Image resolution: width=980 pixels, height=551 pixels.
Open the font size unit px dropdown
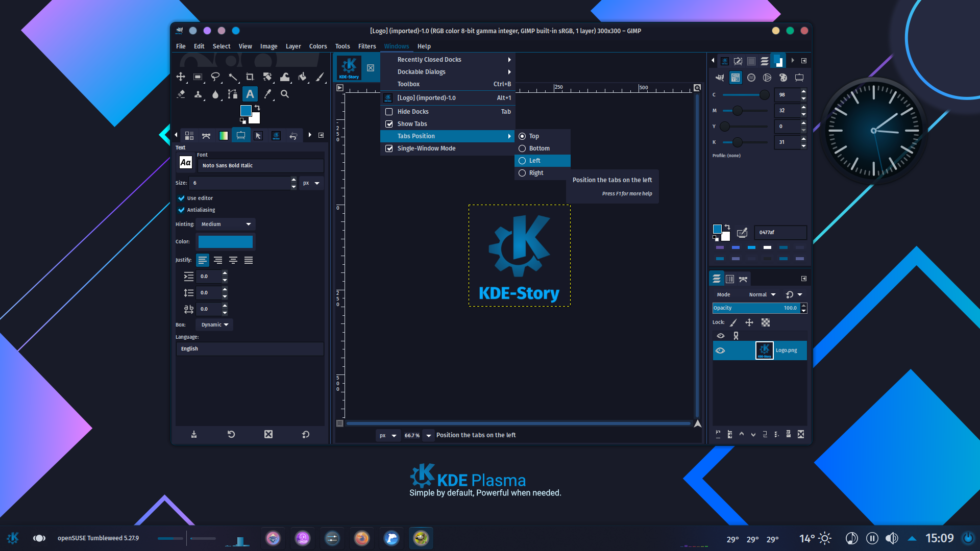click(311, 183)
